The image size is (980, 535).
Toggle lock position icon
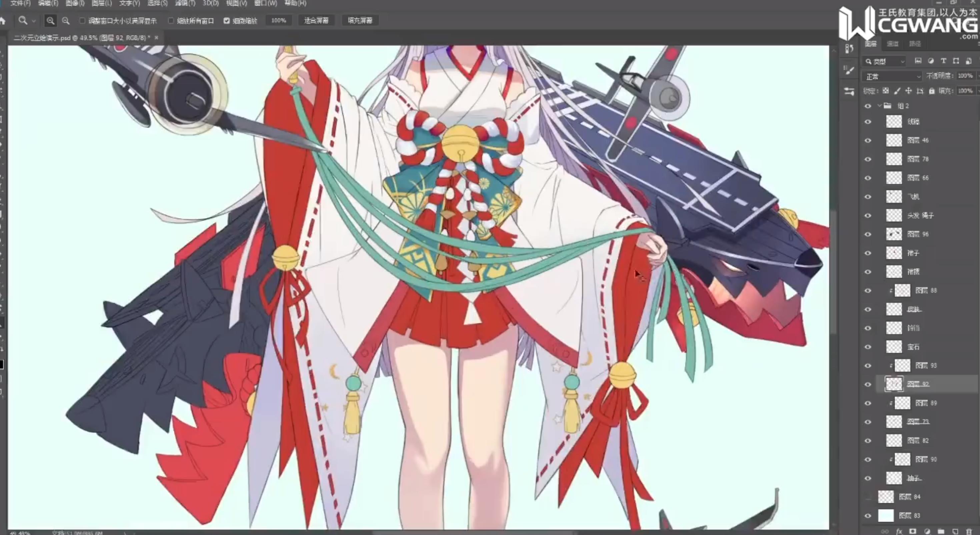click(x=909, y=91)
